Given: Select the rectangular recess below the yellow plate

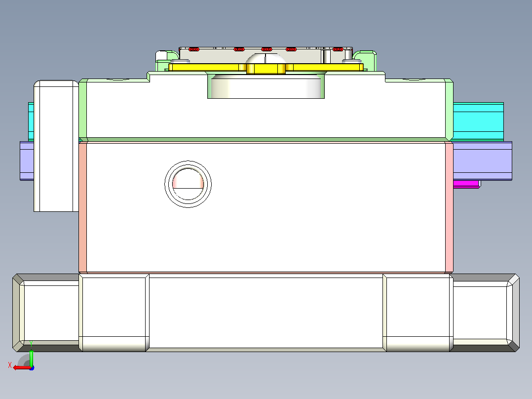Looking at the screenshot, I should coord(266,86).
